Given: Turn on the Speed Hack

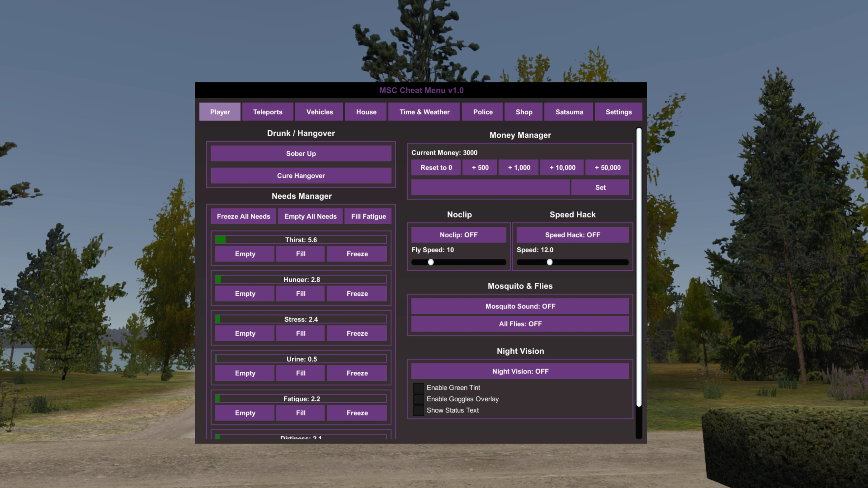Looking at the screenshot, I should pos(572,235).
